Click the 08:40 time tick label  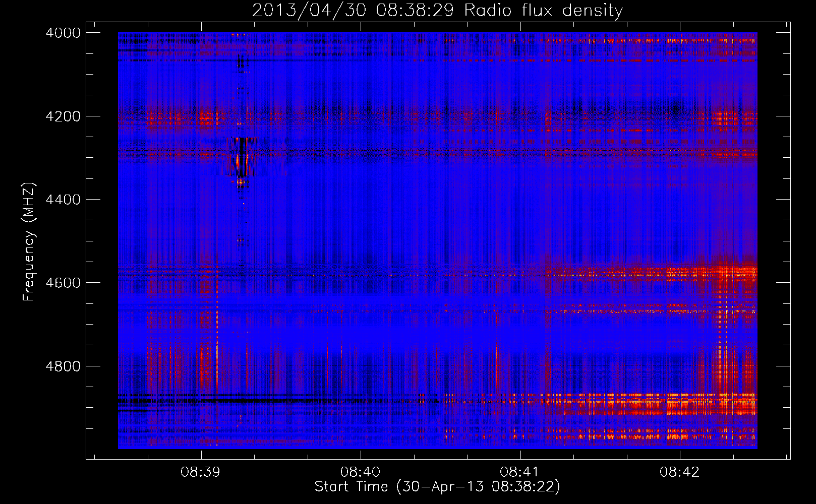pyautogui.click(x=360, y=472)
